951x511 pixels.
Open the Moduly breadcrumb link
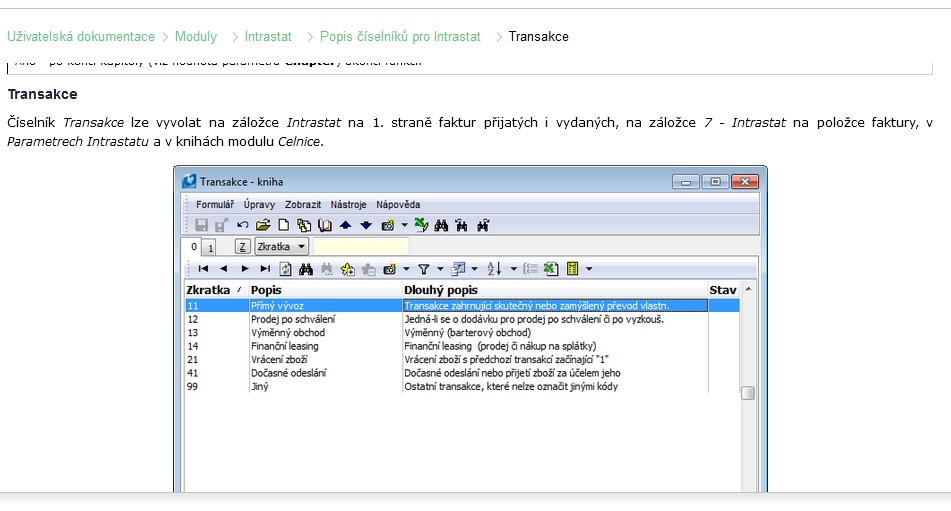tap(196, 36)
